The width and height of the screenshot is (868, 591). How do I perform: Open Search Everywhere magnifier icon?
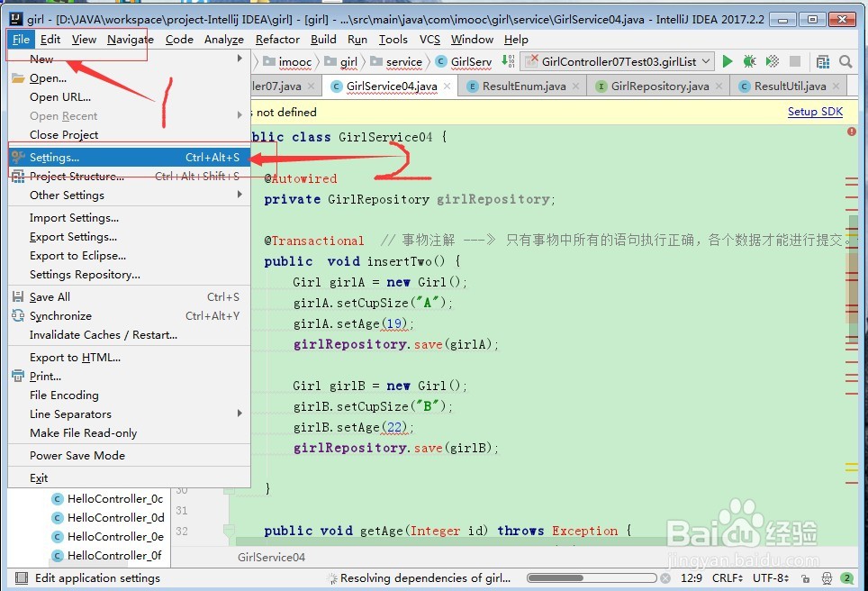pyautogui.click(x=845, y=61)
